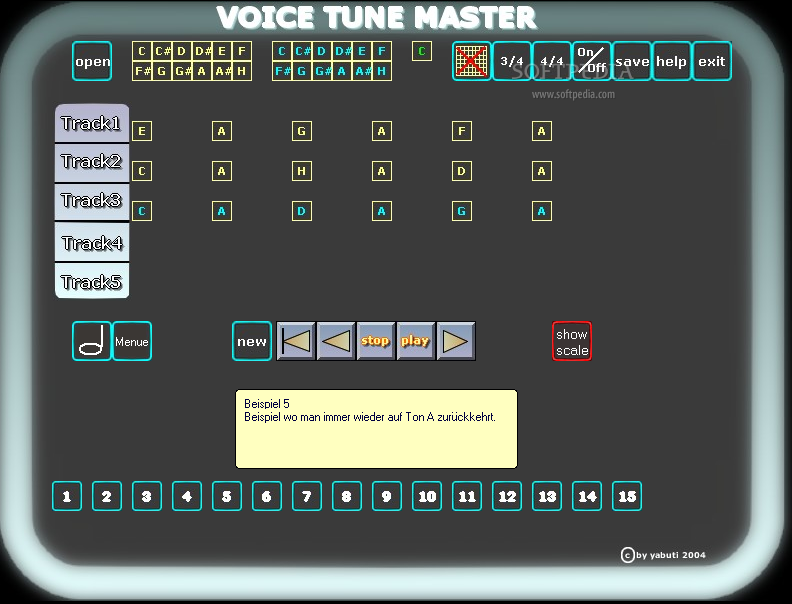Select H note on Track2 row
The height and width of the screenshot is (604, 792).
point(302,171)
